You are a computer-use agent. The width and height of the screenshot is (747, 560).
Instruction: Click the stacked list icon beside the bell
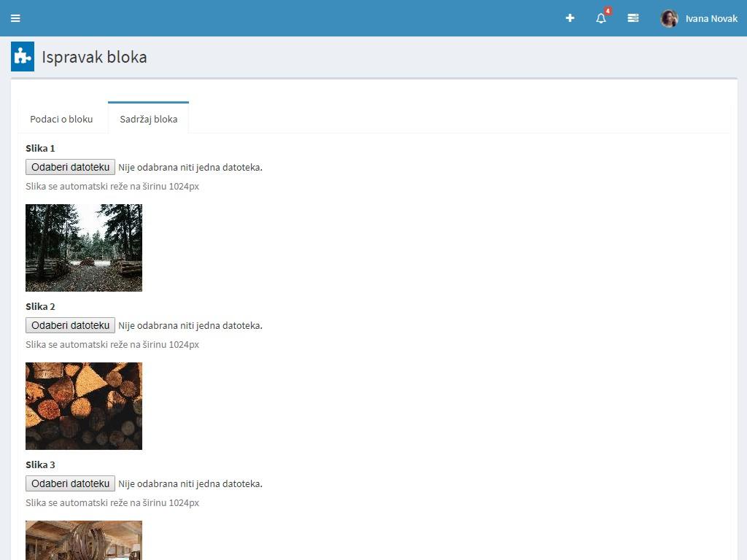[x=633, y=18]
